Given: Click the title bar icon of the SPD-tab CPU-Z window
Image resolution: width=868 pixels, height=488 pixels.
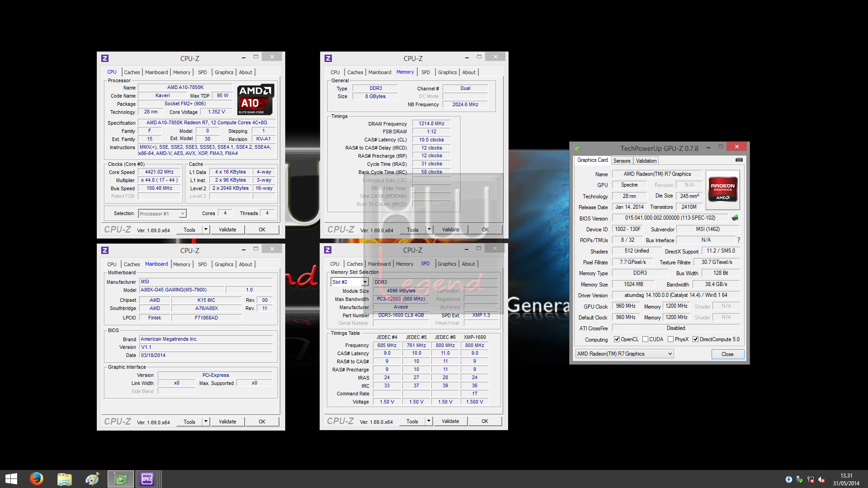Looking at the screenshot, I should (328, 250).
